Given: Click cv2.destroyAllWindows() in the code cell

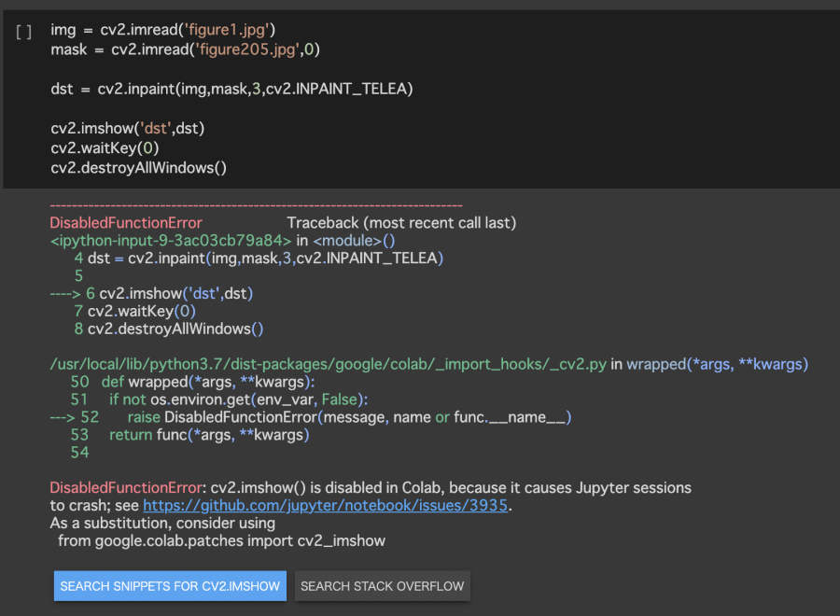Looking at the screenshot, I should click(x=138, y=168).
